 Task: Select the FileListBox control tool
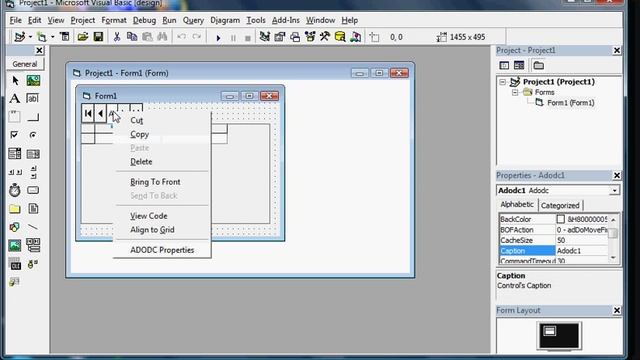click(x=33, y=209)
